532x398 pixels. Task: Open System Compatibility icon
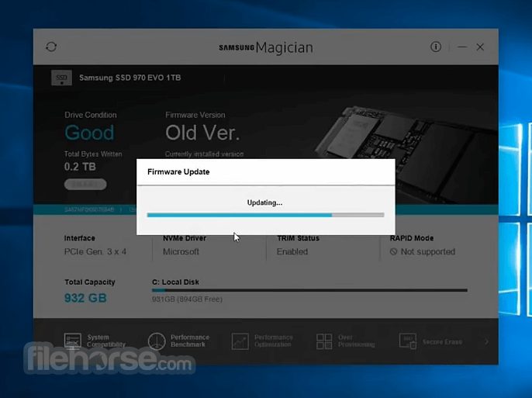73,341
